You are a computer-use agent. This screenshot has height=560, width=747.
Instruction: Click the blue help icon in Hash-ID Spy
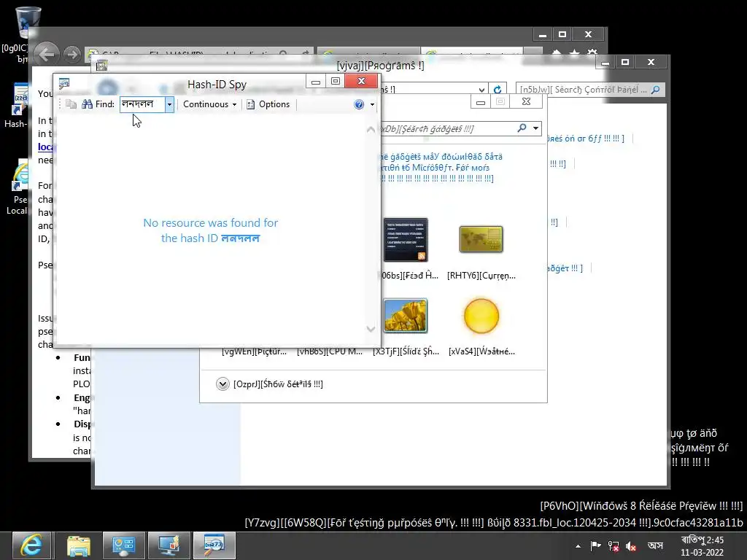pos(359,104)
